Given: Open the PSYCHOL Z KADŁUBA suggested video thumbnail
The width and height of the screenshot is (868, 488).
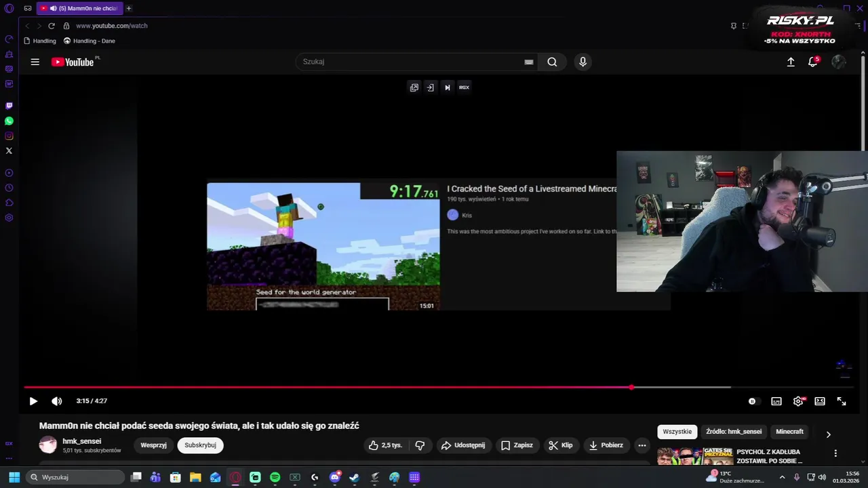Looking at the screenshot, I should 695,457.
